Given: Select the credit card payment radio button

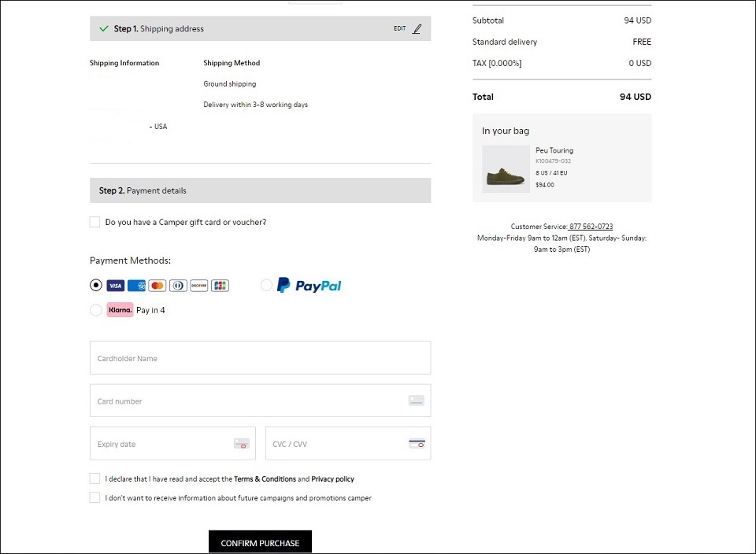Looking at the screenshot, I should coord(96,285).
